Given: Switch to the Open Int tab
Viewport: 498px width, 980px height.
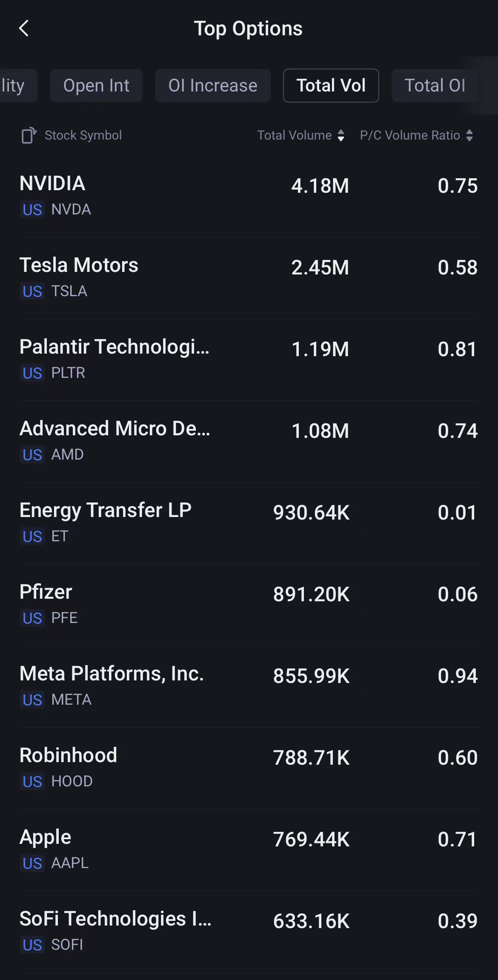Looking at the screenshot, I should 96,86.
